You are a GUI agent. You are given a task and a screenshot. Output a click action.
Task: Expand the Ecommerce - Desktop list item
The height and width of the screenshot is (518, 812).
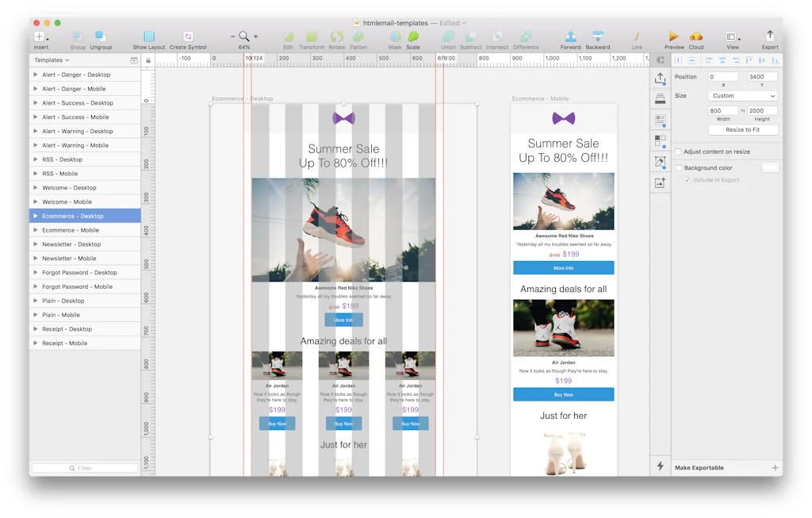pyautogui.click(x=35, y=216)
